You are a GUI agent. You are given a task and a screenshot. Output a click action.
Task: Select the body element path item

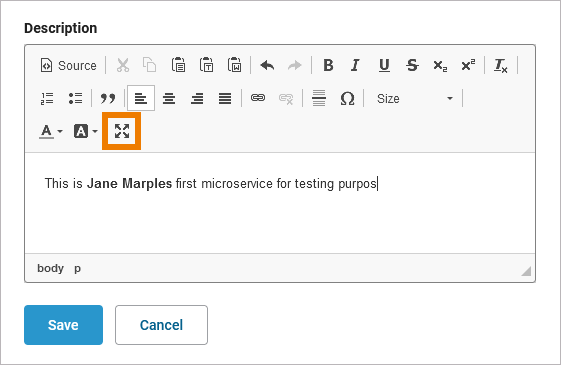(x=50, y=268)
